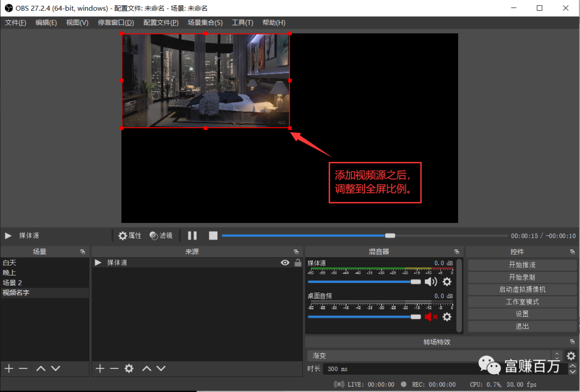Image resolution: width=580 pixels, height=392 pixels.
Task: Click the 开始录制 button
Action: (x=522, y=277)
